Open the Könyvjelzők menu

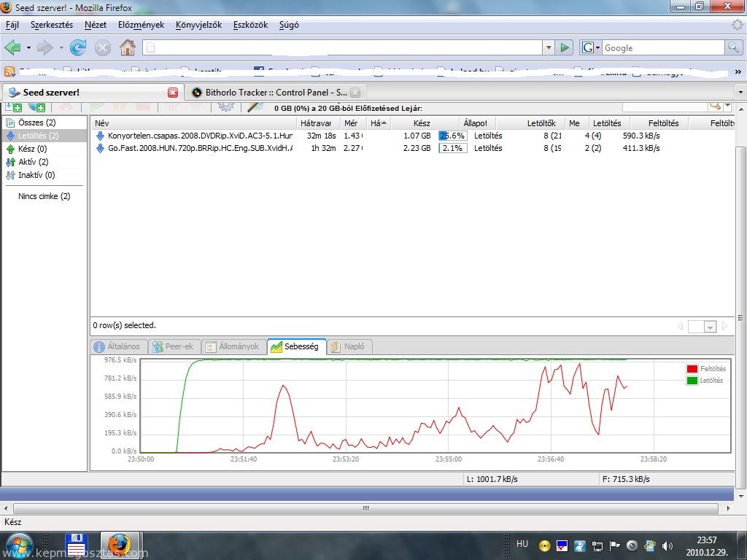click(x=198, y=25)
